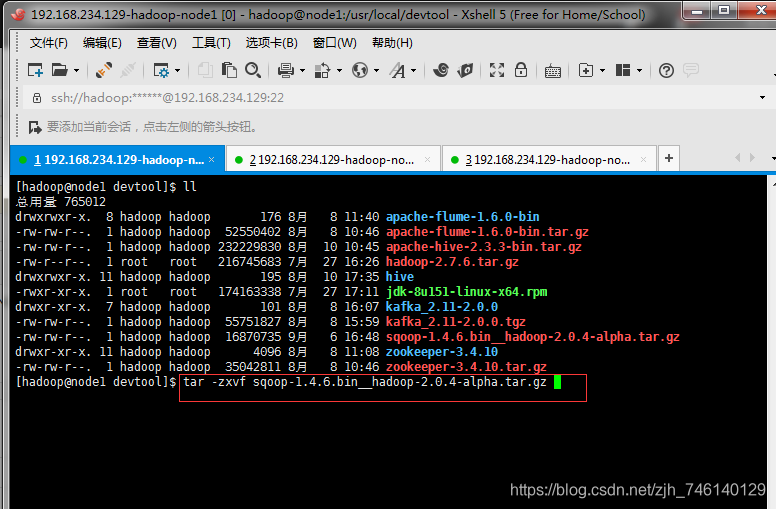776x509 pixels.
Task: Click the globe encoding icon
Action: 360,70
